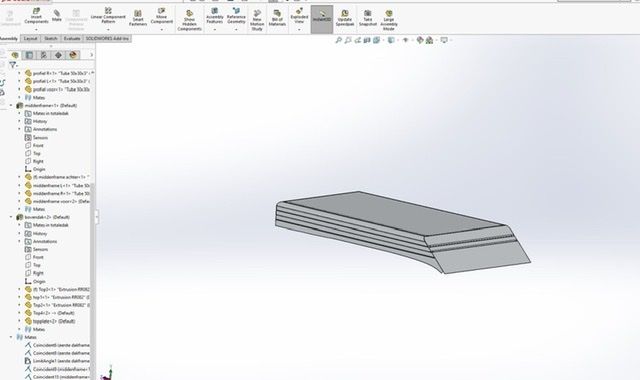Toggle the Instant3D button

pos(322,19)
